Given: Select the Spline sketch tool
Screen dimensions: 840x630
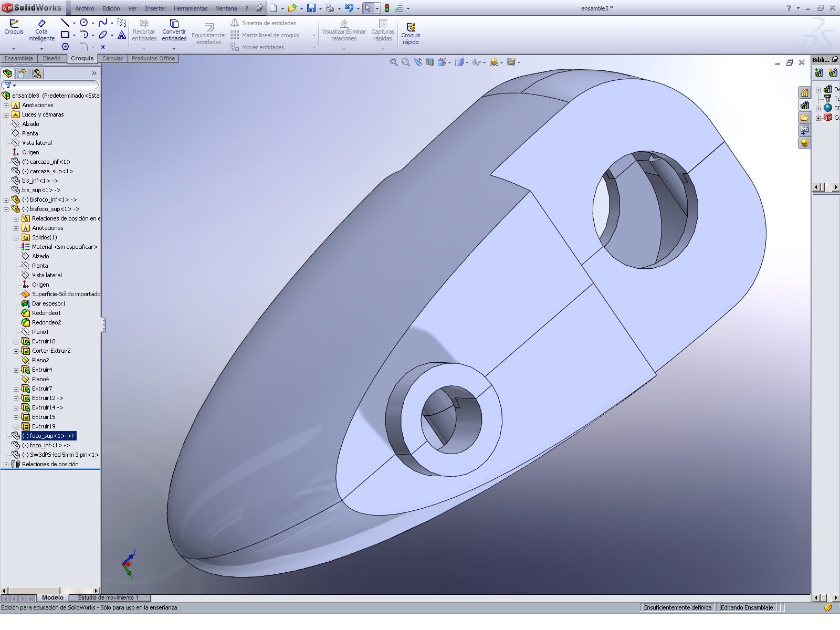Looking at the screenshot, I should tap(103, 23).
